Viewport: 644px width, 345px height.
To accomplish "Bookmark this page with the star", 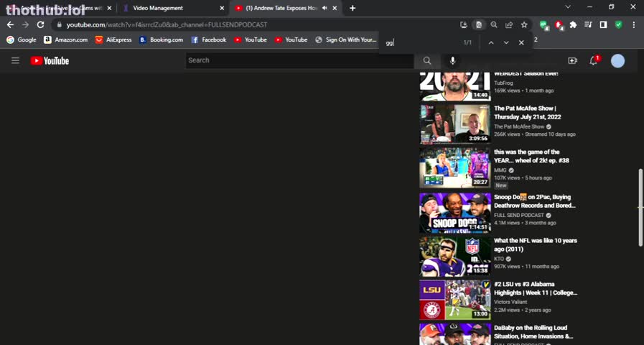I will pyautogui.click(x=524, y=24).
